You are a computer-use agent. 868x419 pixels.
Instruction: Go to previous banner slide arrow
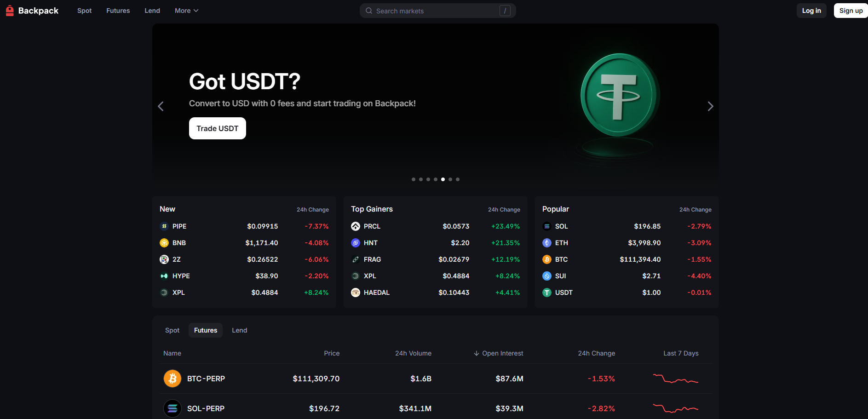pyautogui.click(x=161, y=106)
